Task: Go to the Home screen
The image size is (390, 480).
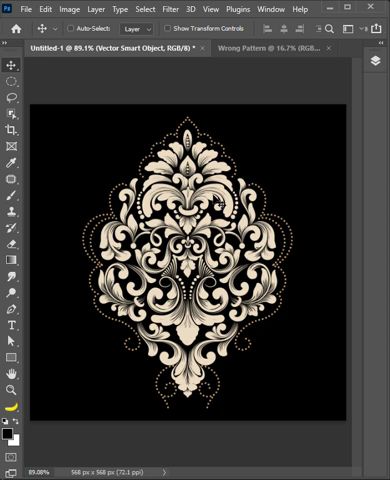Action: click(x=16, y=29)
